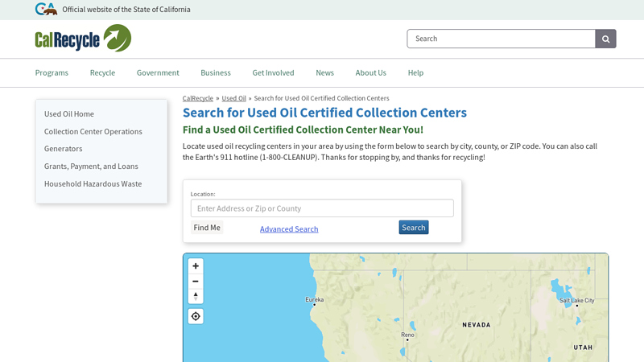Open the About Us menu

tap(371, 72)
